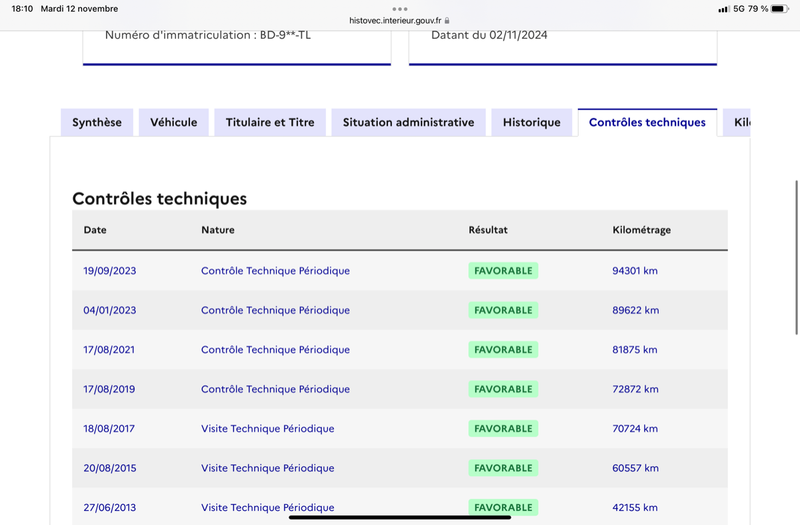Tap the padlock icon next to URL
Screen dimensions: 800x525
pos(447,21)
